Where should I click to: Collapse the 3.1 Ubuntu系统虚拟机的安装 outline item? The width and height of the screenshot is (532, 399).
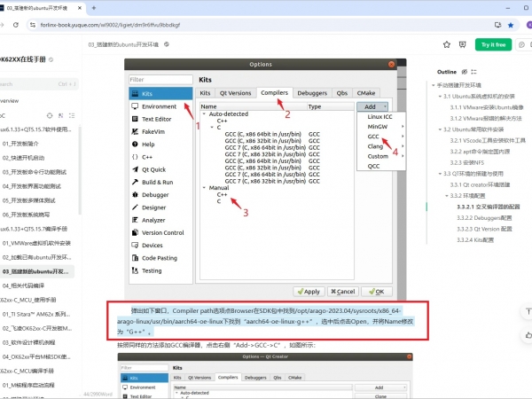[439, 96]
